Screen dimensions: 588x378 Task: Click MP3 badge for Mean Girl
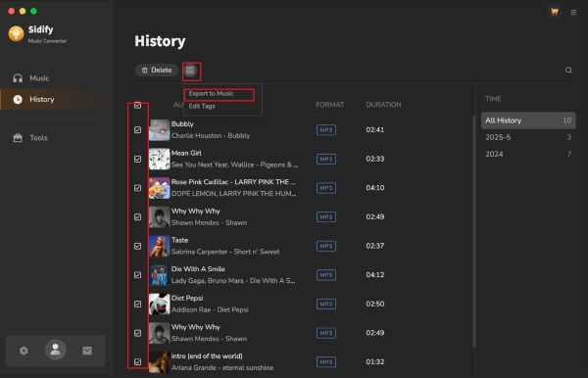coord(326,159)
